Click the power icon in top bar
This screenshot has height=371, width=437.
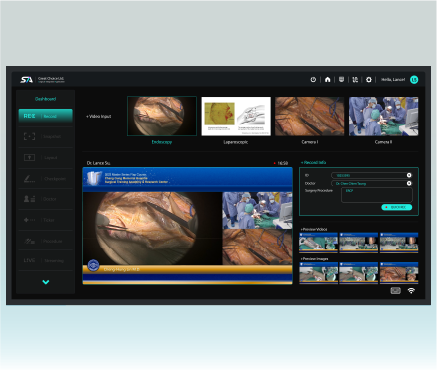pos(313,80)
